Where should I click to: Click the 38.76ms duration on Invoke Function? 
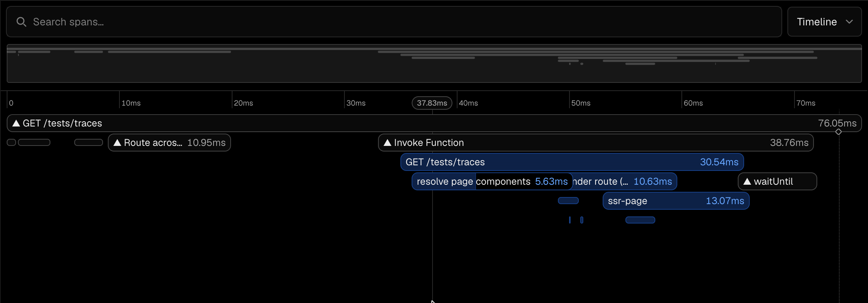(x=789, y=143)
